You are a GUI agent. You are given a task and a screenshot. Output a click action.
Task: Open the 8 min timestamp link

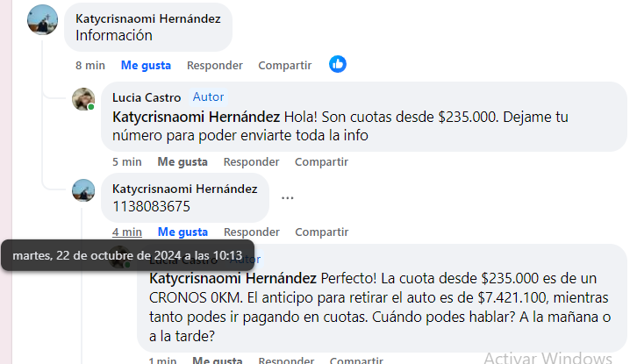(x=90, y=66)
